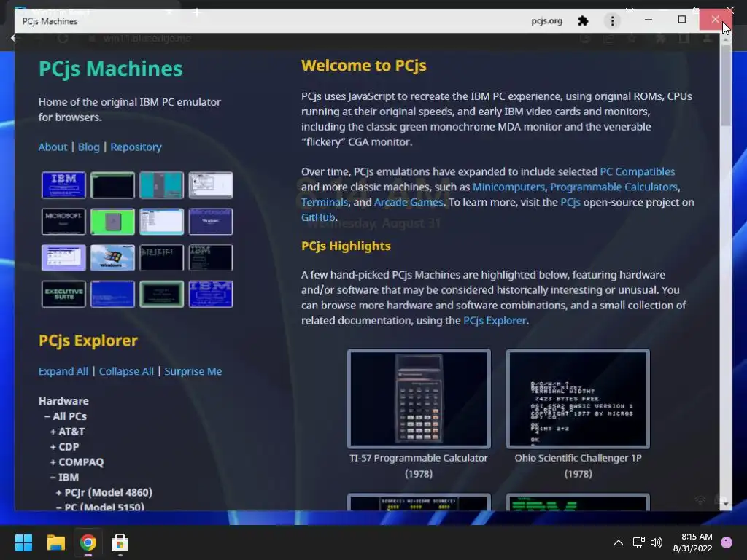Open the bright green thumbnail
747x560 pixels.
[x=112, y=222]
